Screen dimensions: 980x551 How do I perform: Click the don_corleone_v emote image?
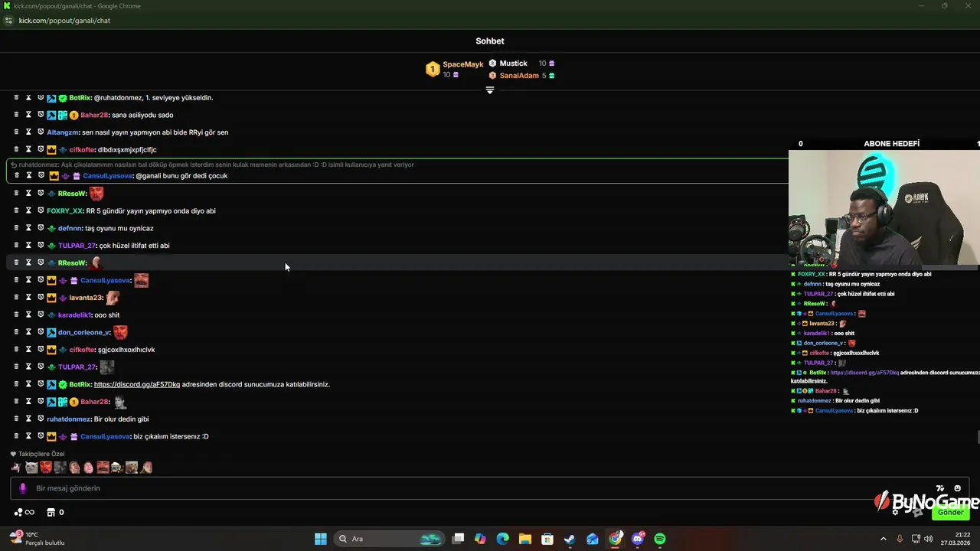tap(120, 332)
